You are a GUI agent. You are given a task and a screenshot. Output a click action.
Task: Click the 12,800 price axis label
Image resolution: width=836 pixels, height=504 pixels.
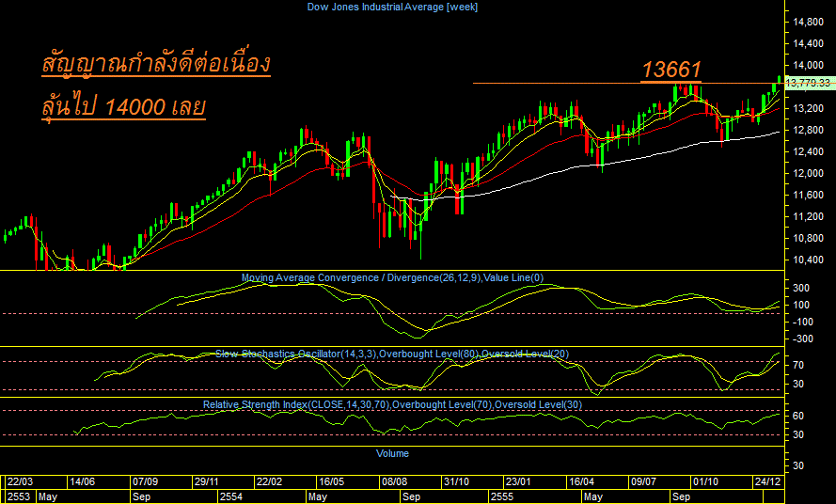tap(809, 130)
